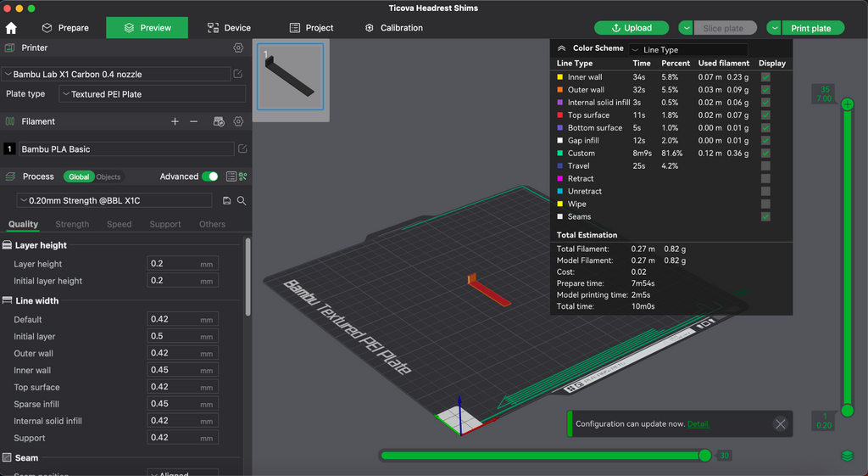Click the Sparse infill line width field
Image resolution: width=868 pixels, height=476 pixels.
tap(183, 404)
